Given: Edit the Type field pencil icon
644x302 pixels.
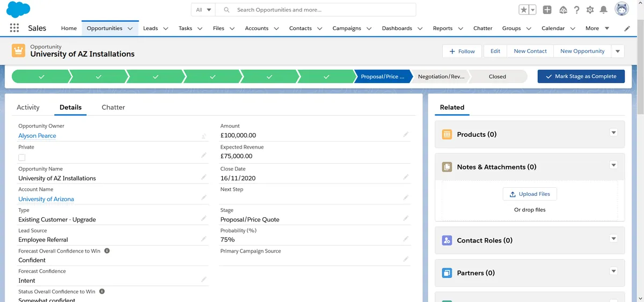Looking at the screenshot, I should (204, 218).
